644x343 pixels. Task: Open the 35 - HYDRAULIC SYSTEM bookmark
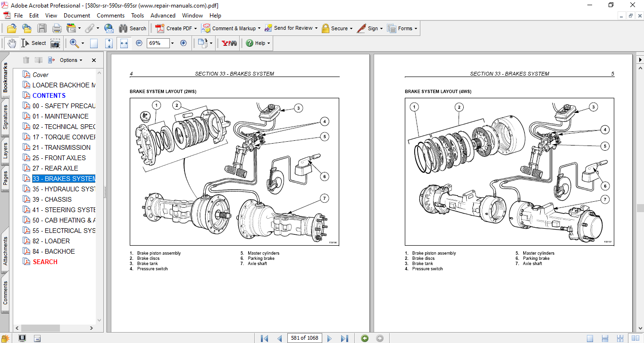(x=63, y=189)
